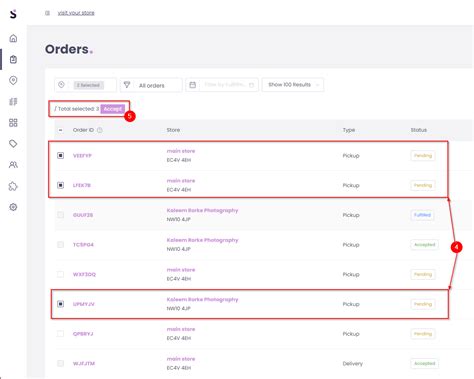Open Kaleem Rorke Photography link in UPMYJV row

click(202, 299)
